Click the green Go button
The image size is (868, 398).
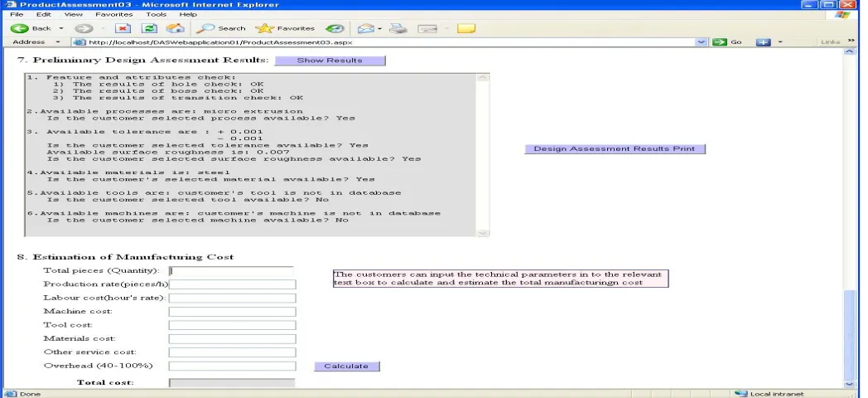(x=727, y=42)
